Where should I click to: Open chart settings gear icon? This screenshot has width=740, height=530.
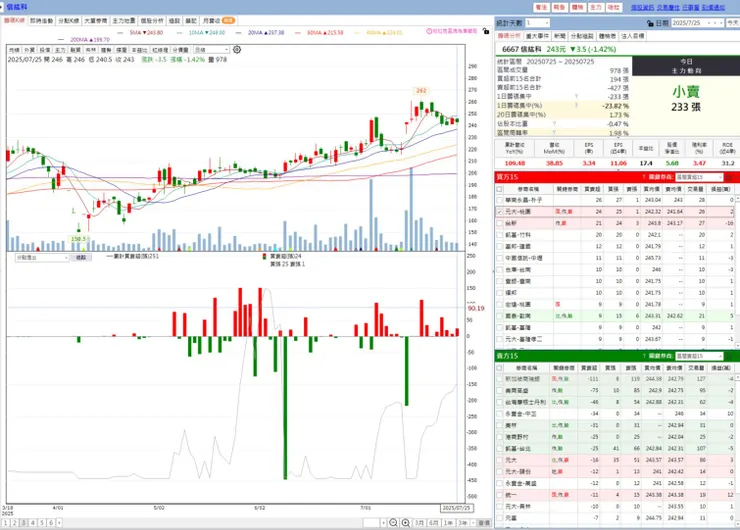point(237,50)
